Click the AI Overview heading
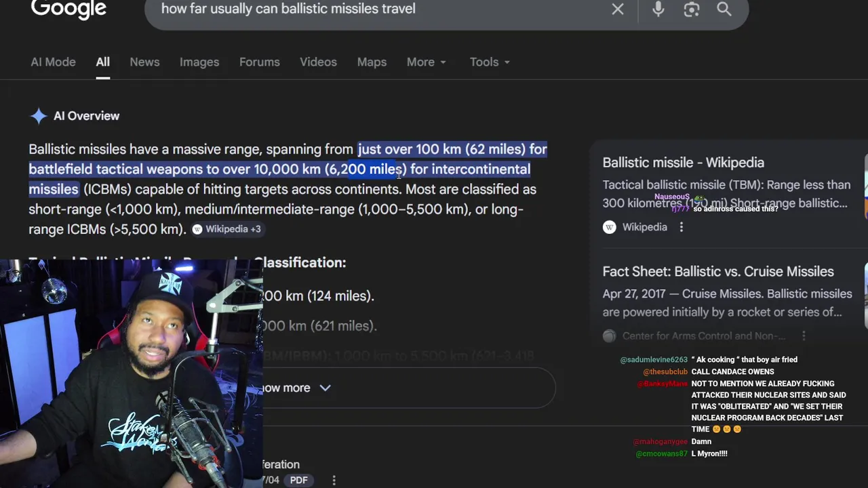This screenshot has width=868, height=488. pyautogui.click(x=86, y=116)
